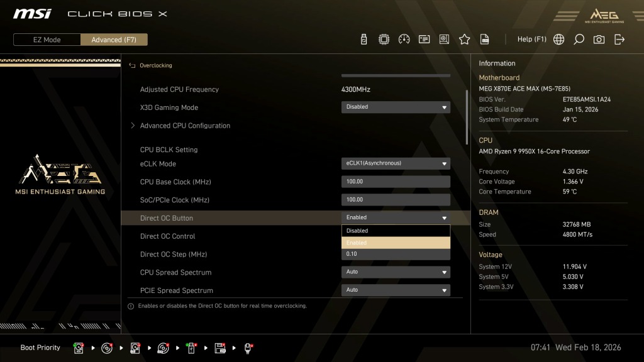
Task: Open Help (F1)
Action: 531,40
